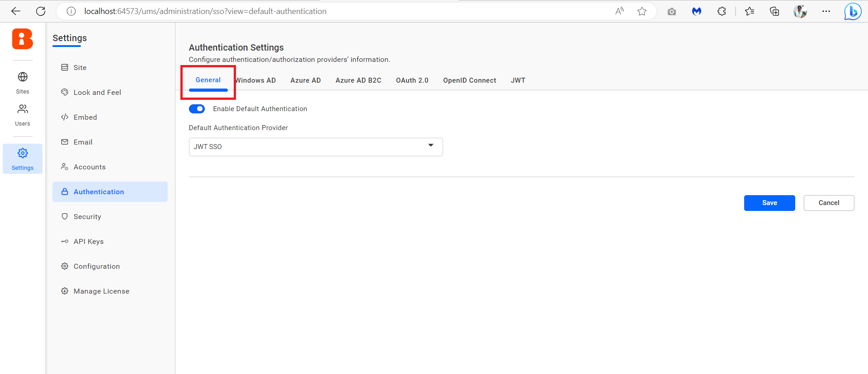Screen dimensions: 868x374
Task: Open the Email settings label
Action: 83,142
